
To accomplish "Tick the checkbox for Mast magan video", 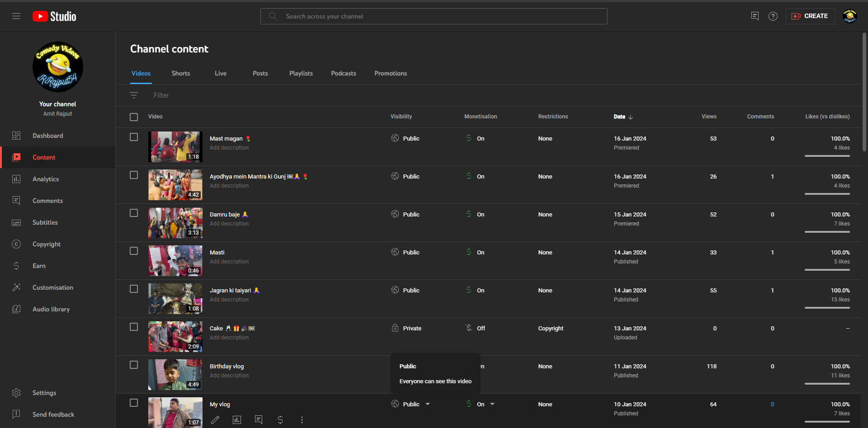I will (x=134, y=137).
